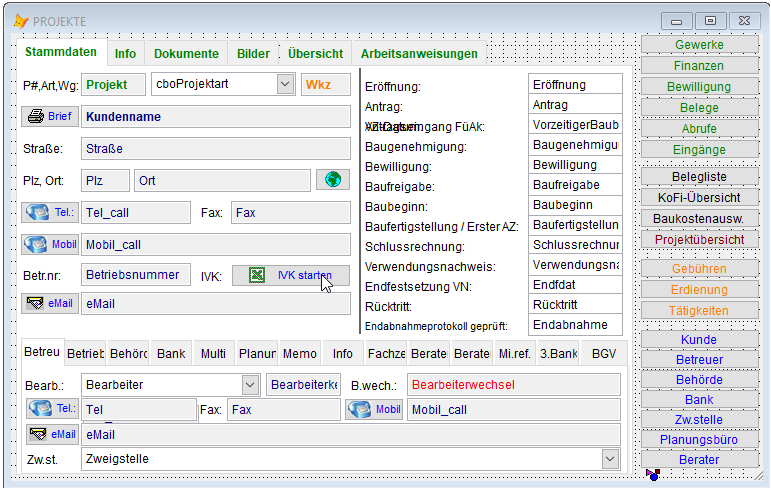771x489 pixels.
Task: Click the Zw.stelle button
Action: (x=699, y=420)
